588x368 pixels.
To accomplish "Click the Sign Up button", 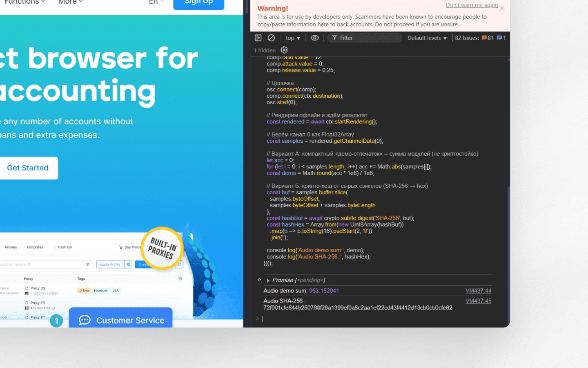I will click(x=198, y=2).
